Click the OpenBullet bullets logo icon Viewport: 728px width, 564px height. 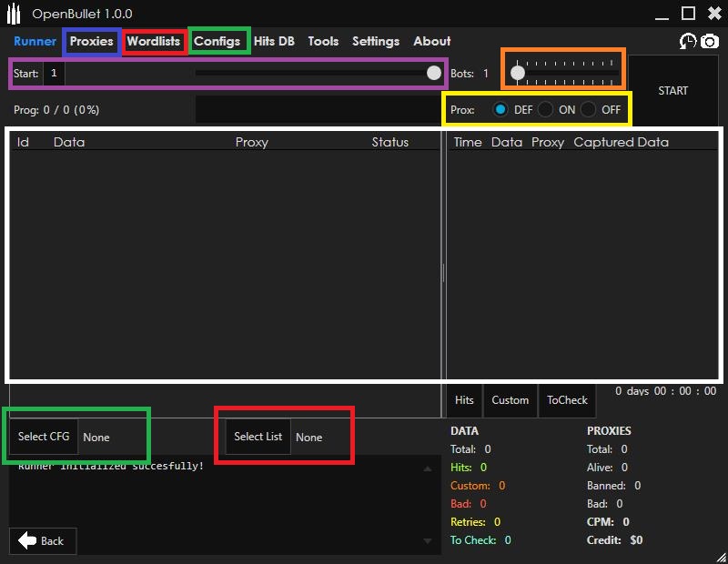(14, 14)
